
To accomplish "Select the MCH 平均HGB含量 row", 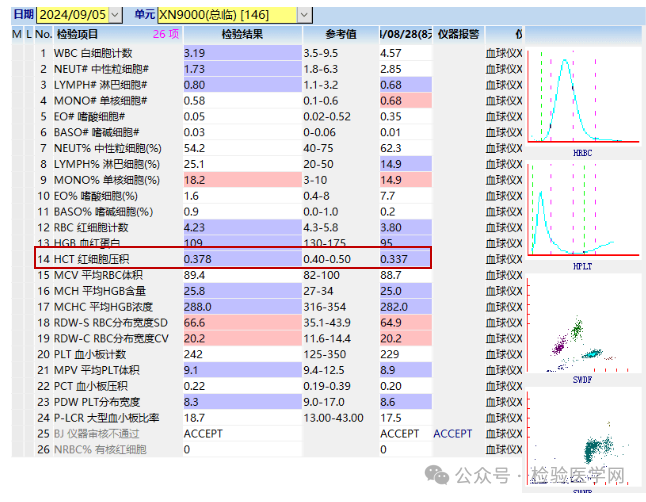I will click(x=268, y=291).
